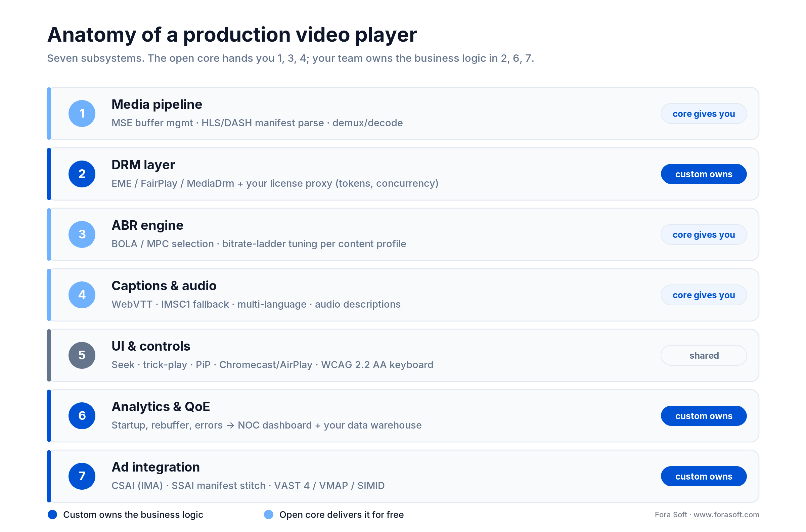Click the 'Seek · trick-play · PiP' description line
This screenshot has width=806, height=532.
(272, 364)
